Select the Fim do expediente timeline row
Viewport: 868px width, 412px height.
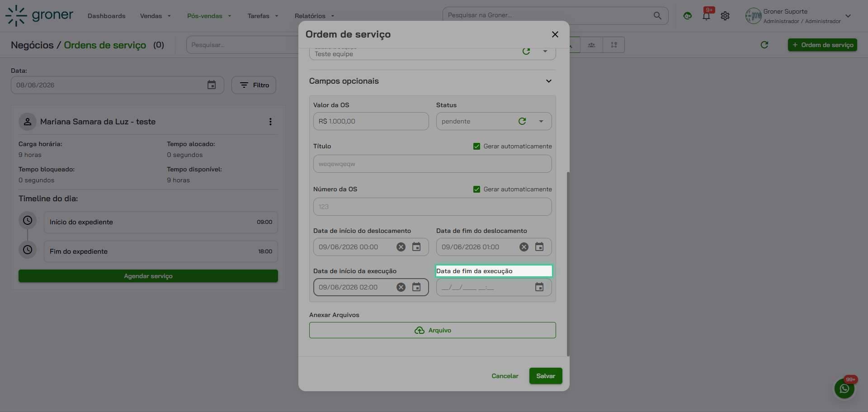pyautogui.click(x=161, y=251)
